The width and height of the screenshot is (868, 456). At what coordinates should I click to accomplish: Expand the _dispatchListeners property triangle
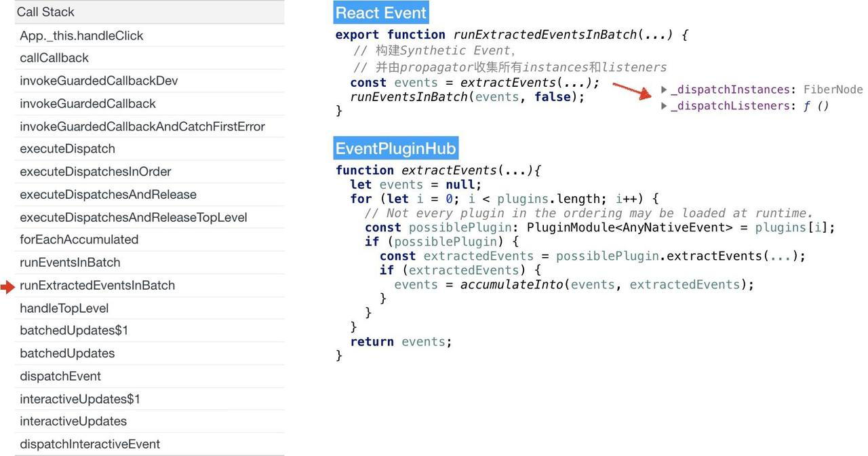point(665,106)
